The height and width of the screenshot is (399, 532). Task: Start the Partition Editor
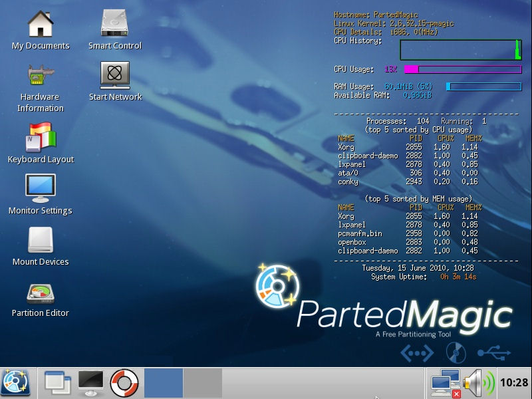41,293
